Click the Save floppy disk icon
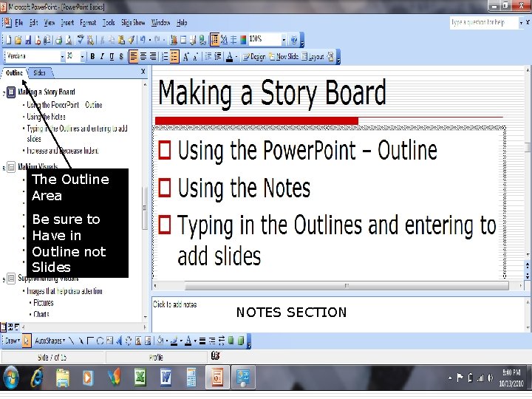This screenshot has width=532, height=399. pyautogui.click(x=28, y=40)
